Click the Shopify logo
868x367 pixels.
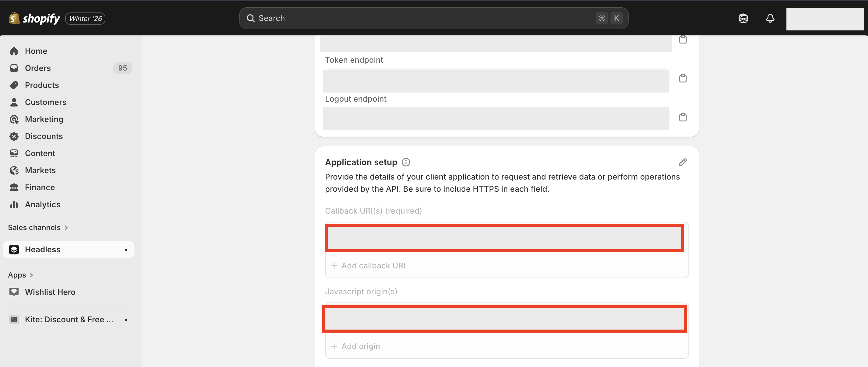tap(34, 18)
